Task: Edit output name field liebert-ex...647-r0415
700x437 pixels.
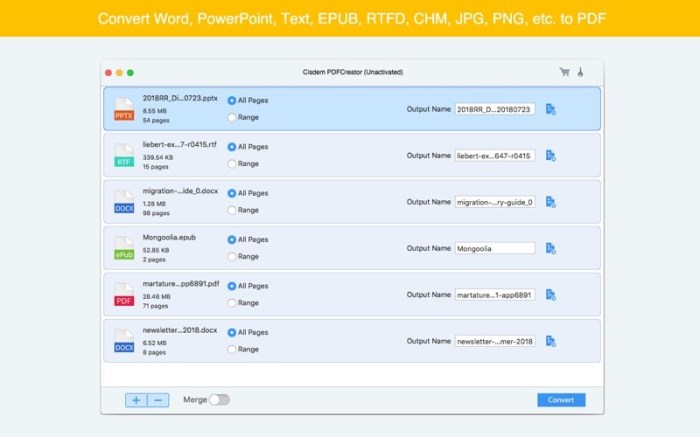Action: point(495,156)
